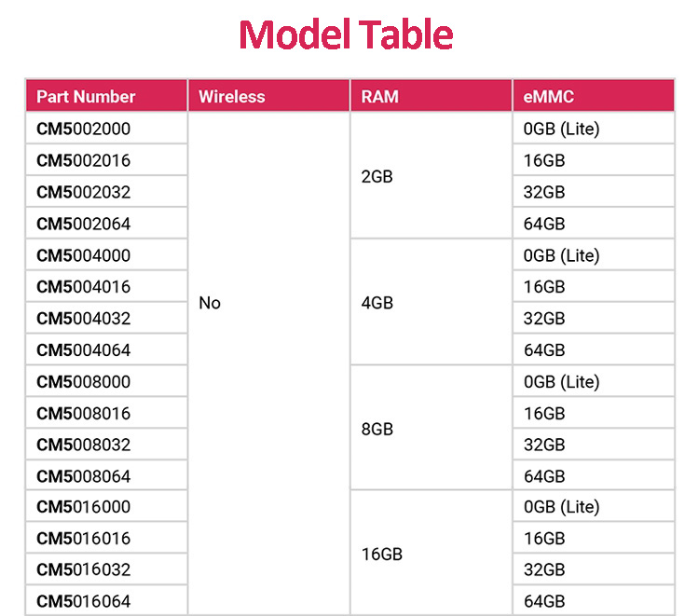Select the 16GB RAM cell
This screenshot has height=616, width=699.
381,554
